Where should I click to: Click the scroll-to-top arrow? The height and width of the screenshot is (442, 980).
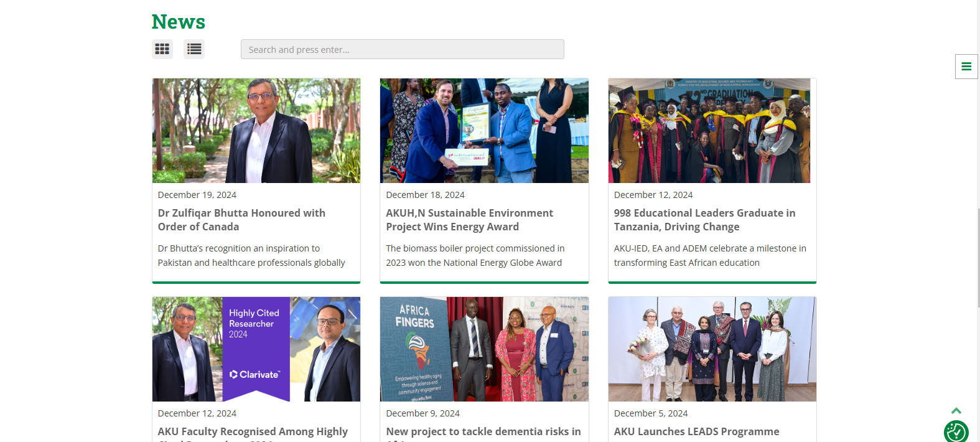956,410
